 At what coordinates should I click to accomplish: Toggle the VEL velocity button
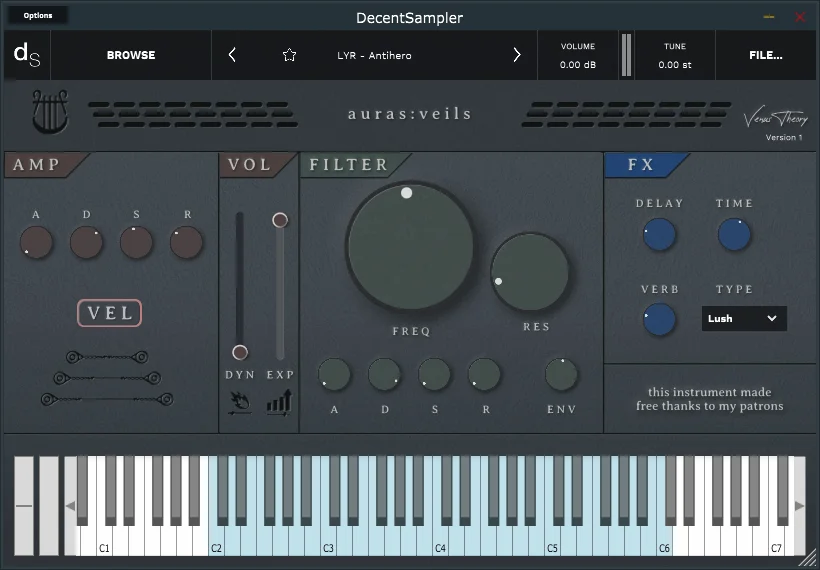click(x=109, y=313)
